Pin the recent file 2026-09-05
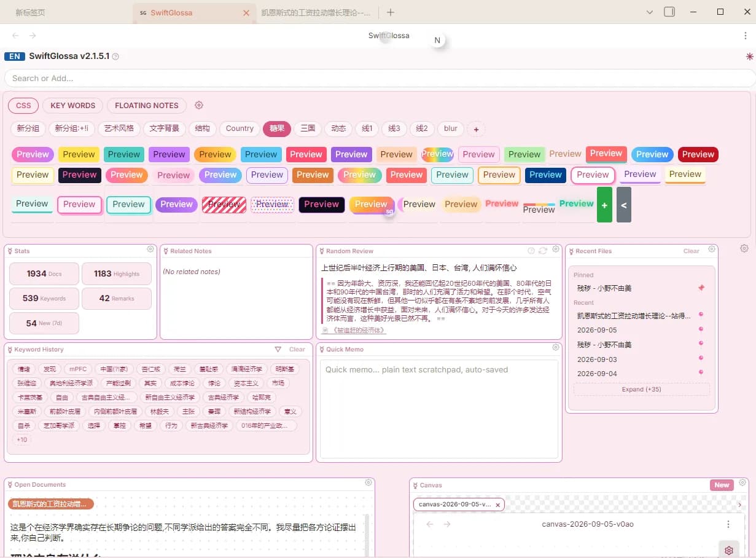 coord(701,329)
